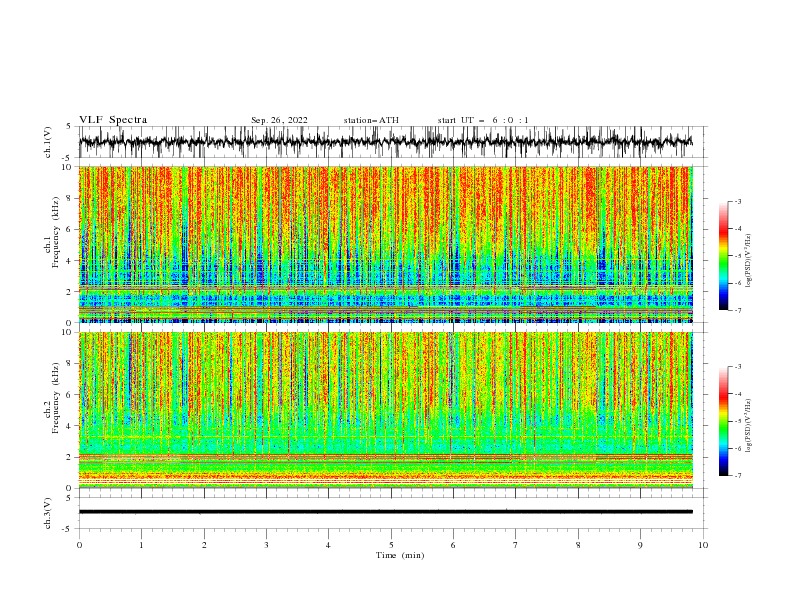Screen dimensions: 792x612
Task: Click the "VLF Spectra" title text
Action: point(113,120)
